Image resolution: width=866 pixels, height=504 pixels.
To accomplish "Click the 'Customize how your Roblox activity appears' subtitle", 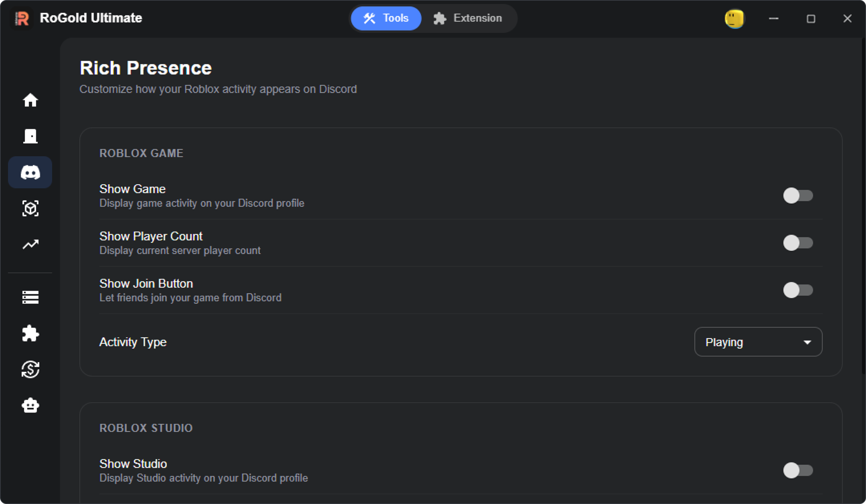I will click(218, 89).
